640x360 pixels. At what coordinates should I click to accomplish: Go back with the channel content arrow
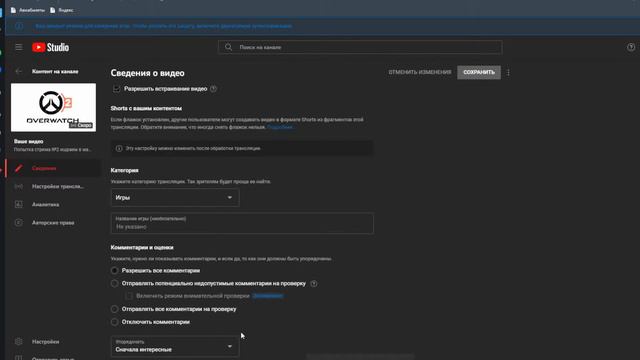pyautogui.click(x=18, y=71)
